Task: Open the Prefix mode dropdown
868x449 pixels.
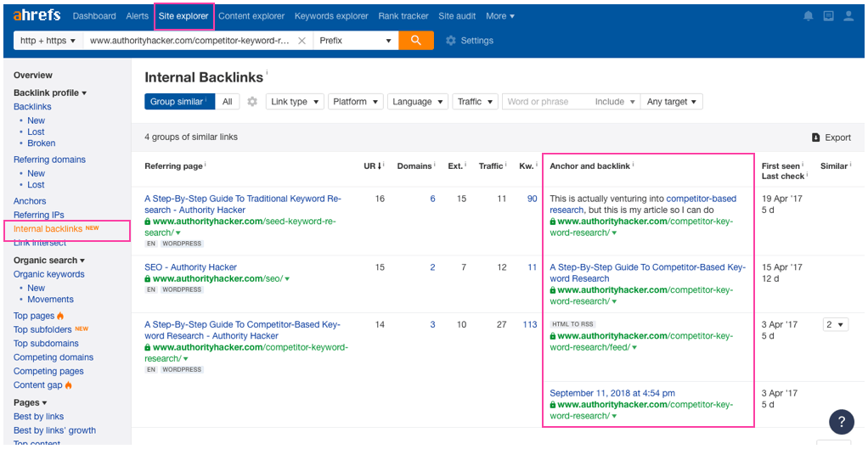Action: click(356, 41)
